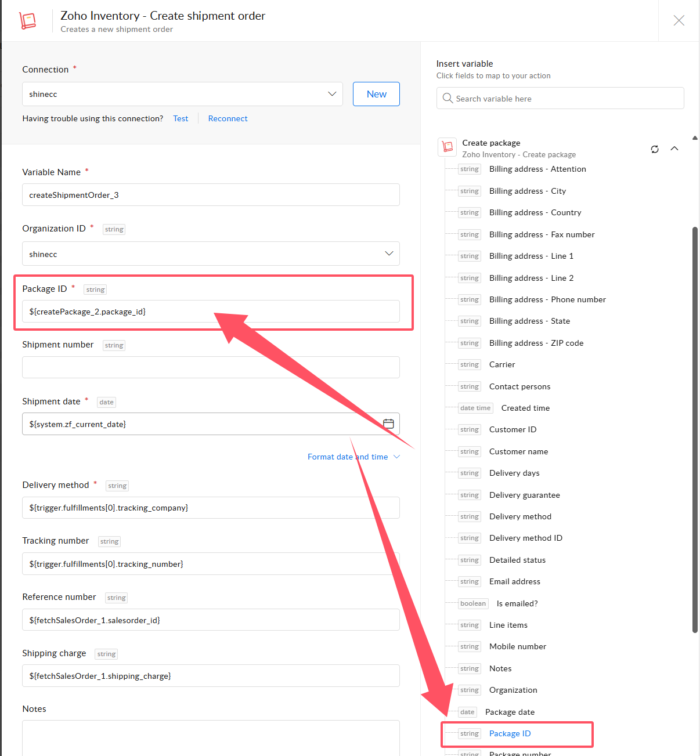700x756 pixels.
Task: Click the empty Shipment number field
Action: point(211,367)
